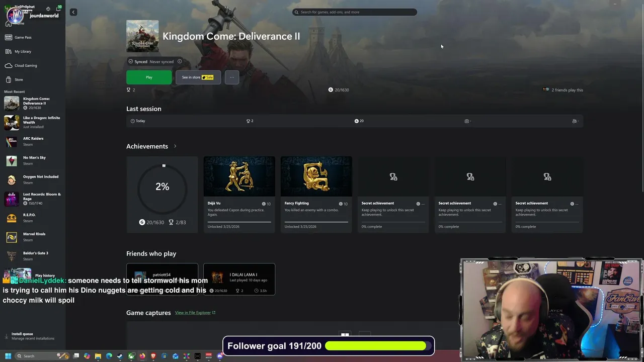This screenshot has width=644, height=362.
Task: Click the Déjà Vu completion progress bar
Action: pos(239,222)
